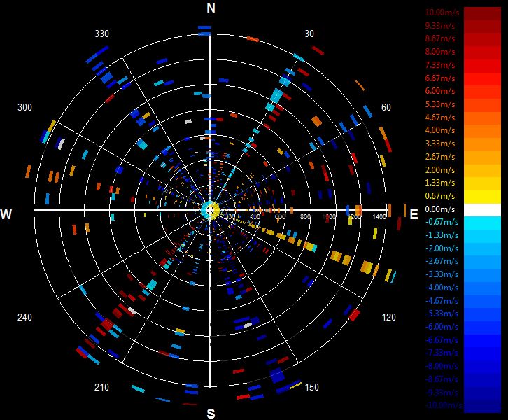Click the 2.00m/s legend label
The image size is (508, 420).
coord(440,170)
